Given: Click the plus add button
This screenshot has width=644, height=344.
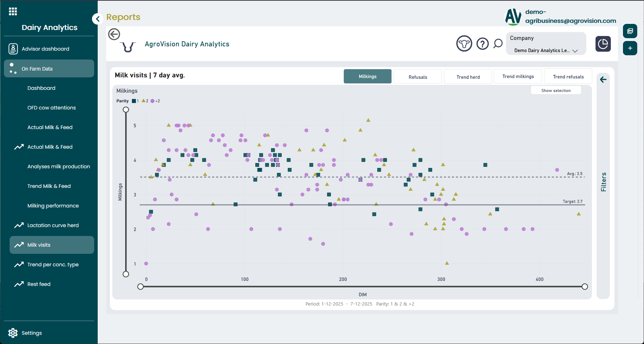Looking at the screenshot, I should [x=630, y=48].
